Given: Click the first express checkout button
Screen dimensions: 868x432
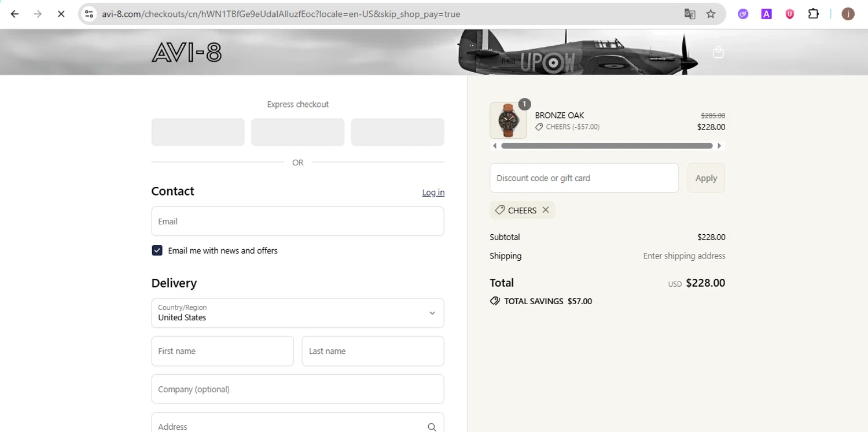Looking at the screenshot, I should pyautogui.click(x=198, y=132).
